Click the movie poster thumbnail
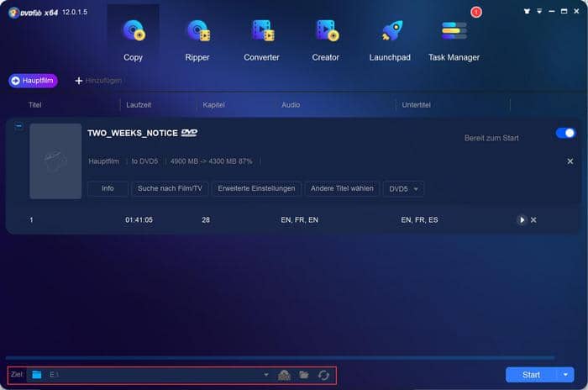This screenshot has height=390, width=588. (x=55, y=161)
